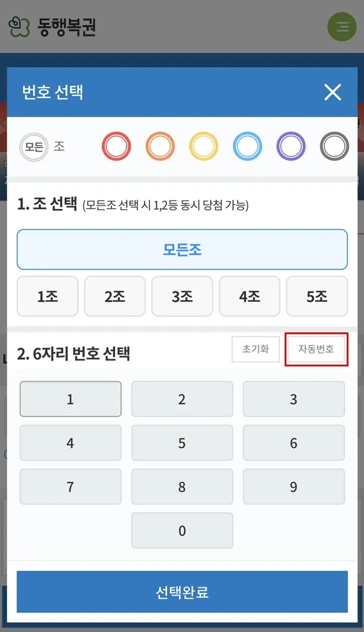The image size is (364, 632).
Task: Choose group 5조
Action: click(317, 297)
